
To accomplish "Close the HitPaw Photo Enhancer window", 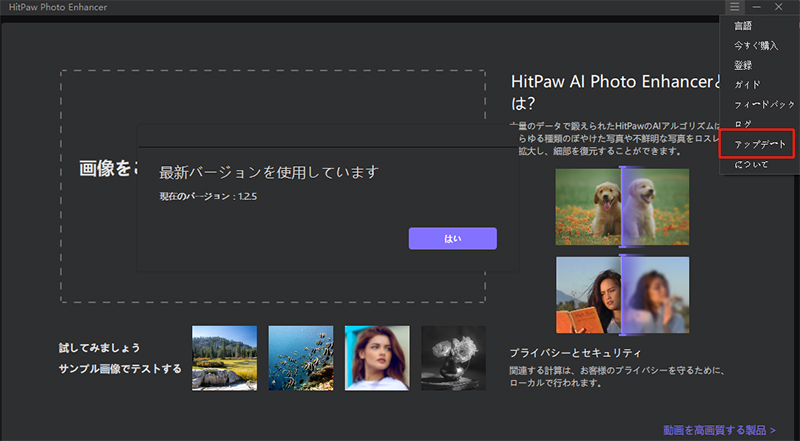I will [x=779, y=7].
